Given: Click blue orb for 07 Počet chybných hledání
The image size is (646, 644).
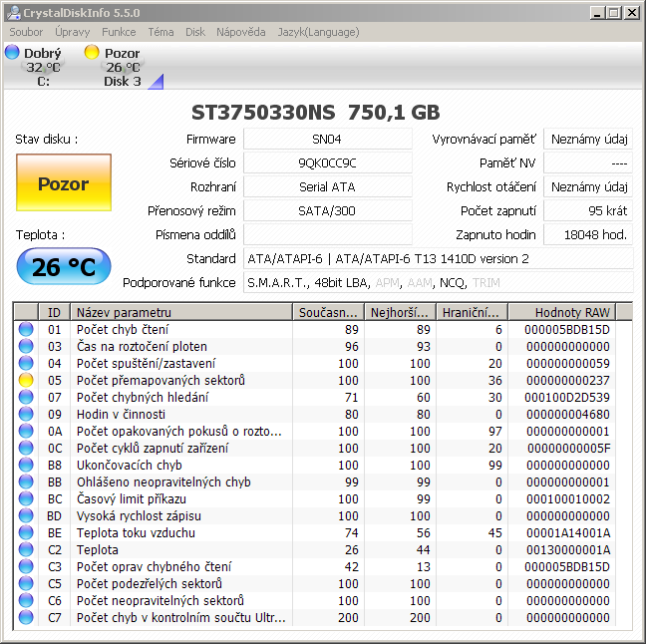Looking at the screenshot, I should pyautogui.click(x=26, y=397).
